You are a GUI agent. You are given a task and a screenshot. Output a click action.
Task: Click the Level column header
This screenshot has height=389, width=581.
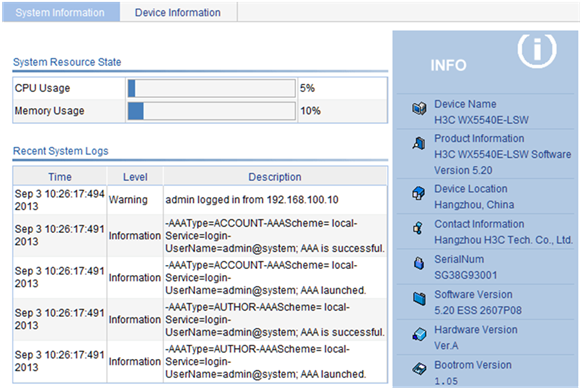135,177
